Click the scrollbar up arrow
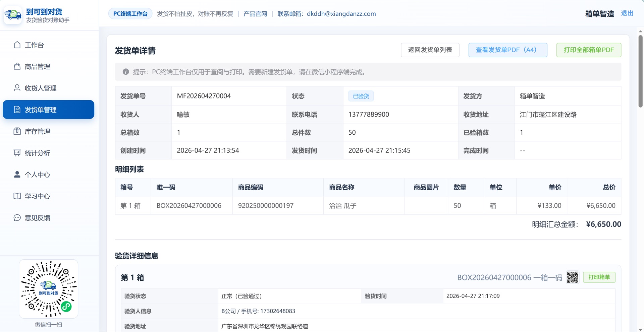644x332 pixels. pos(640,31)
